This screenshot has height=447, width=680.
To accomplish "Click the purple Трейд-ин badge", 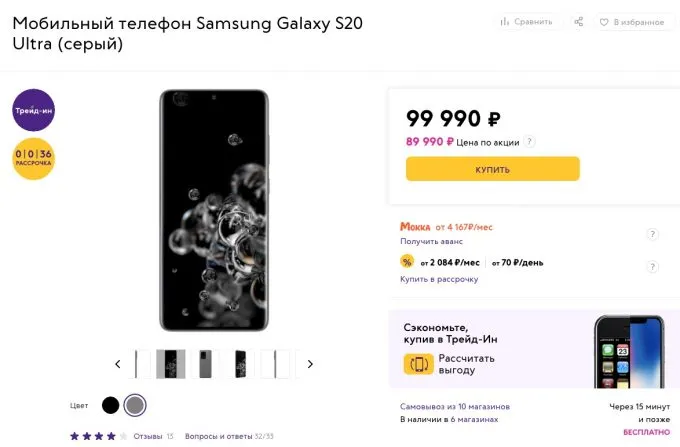I will tap(33, 111).
